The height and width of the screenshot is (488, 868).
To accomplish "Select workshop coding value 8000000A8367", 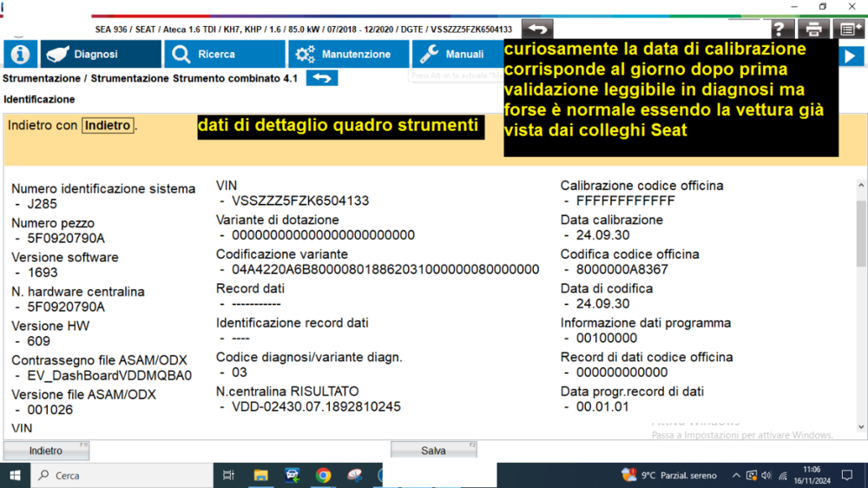I will pos(622,270).
